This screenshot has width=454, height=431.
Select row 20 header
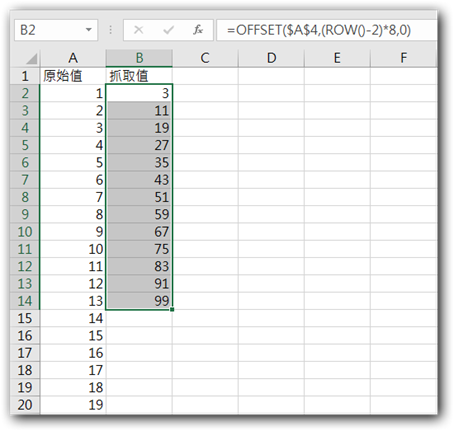coord(25,405)
